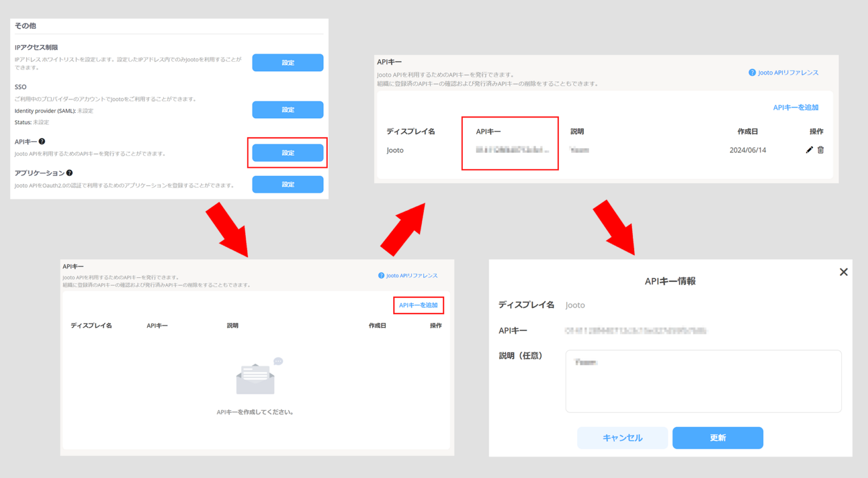Viewport: 868px width, 478px height.
Task: Click the pencil icon to edit the Jooto API key
Action: point(809,150)
